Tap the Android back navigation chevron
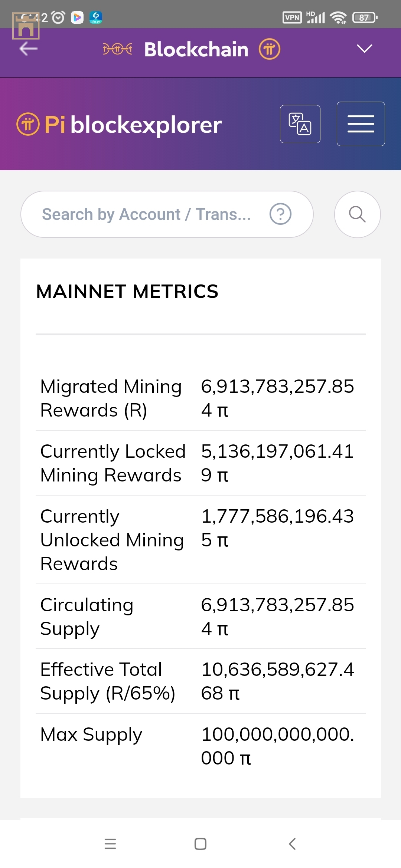The height and width of the screenshot is (868, 401). (x=292, y=844)
